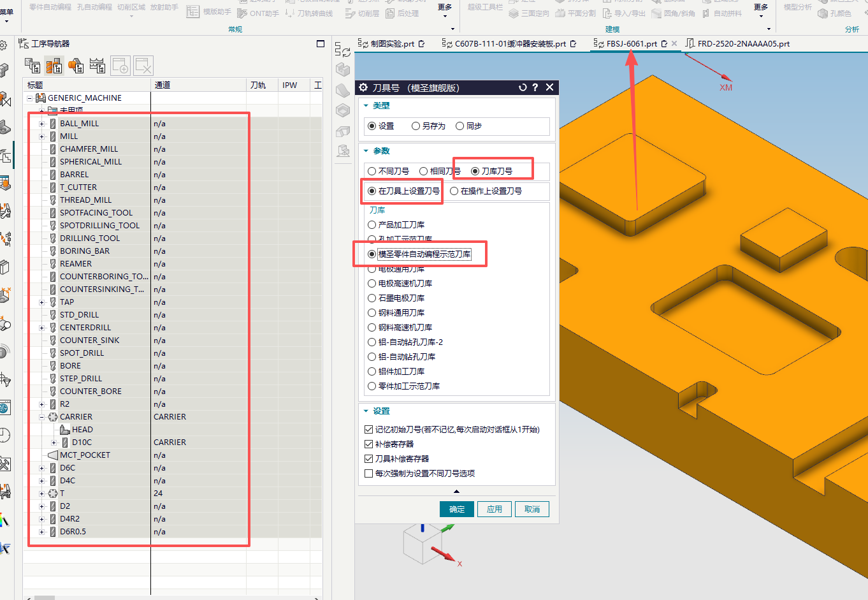Open the 菜单 menu
Screen dimensions: 868x600
6,15
